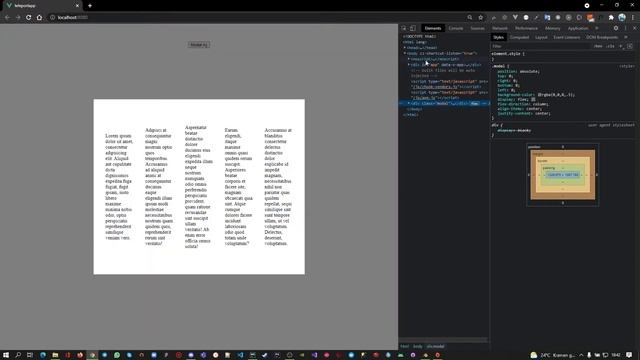Expand the noscript element node

pyautogui.click(x=409, y=59)
